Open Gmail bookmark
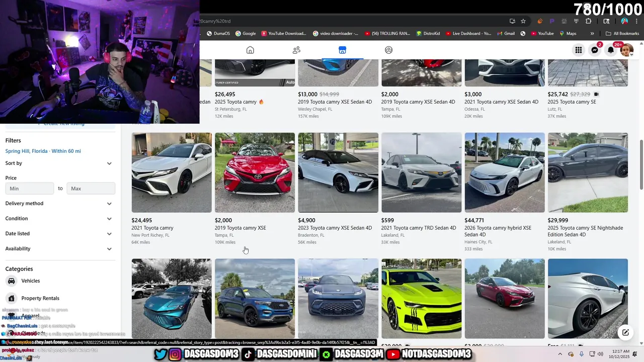The width and height of the screenshot is (644, 362). 505,34
